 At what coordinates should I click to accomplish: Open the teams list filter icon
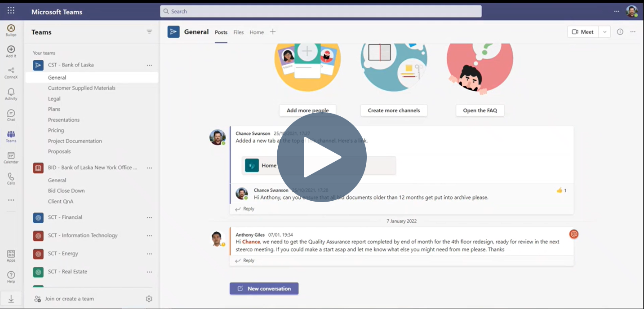point(149,32)
